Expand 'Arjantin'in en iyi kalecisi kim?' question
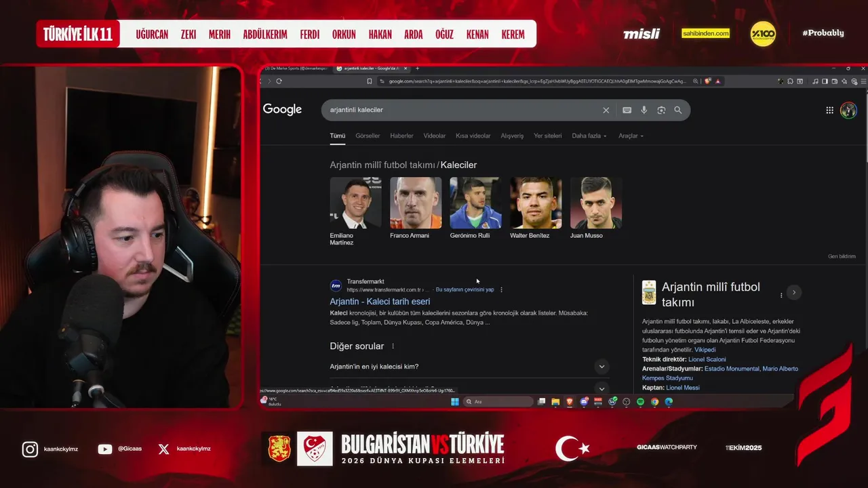Image resolution: width=868 pixels, height=488 pixels. coord(469,367)
